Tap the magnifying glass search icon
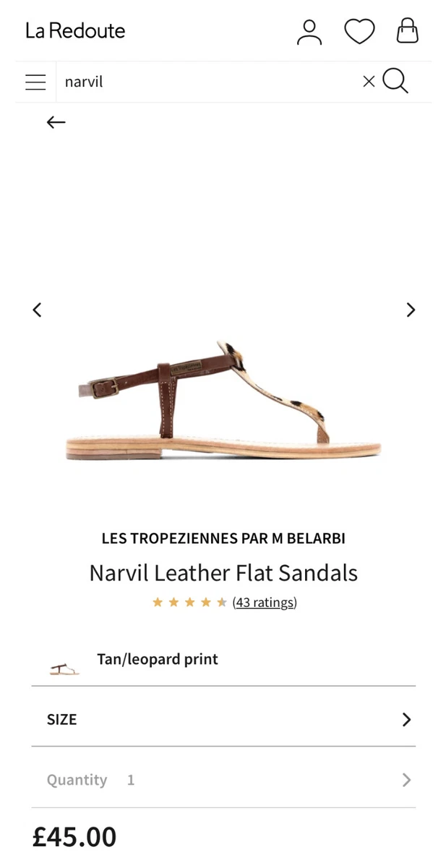This screenshot has width=438, height=868. point(395,81)
